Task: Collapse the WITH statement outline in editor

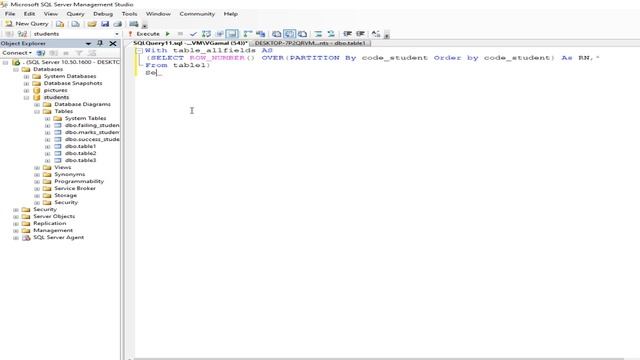Action: click(139, 51)
